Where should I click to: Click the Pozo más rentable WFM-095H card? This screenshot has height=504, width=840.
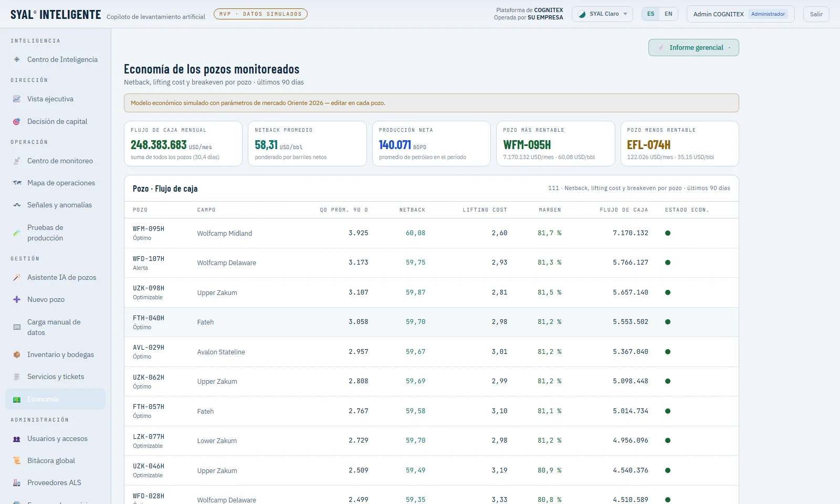pyautogui.click(x=555, y=144)
